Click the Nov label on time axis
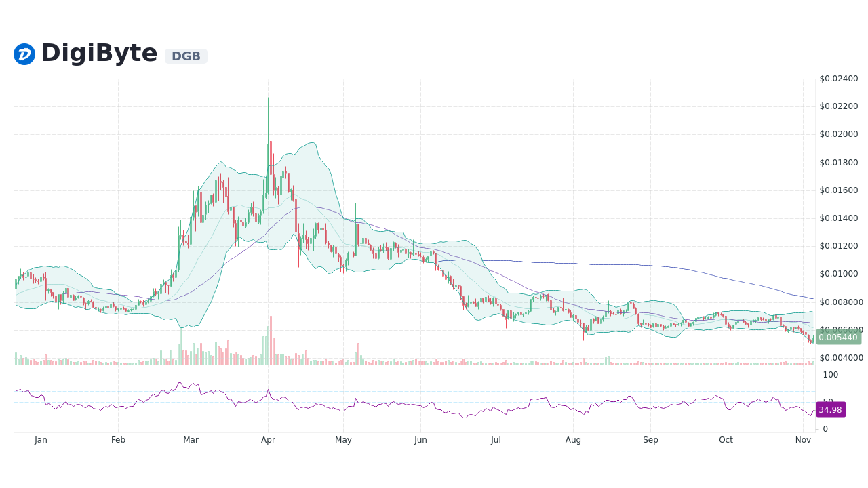 (x=803, y=440)
